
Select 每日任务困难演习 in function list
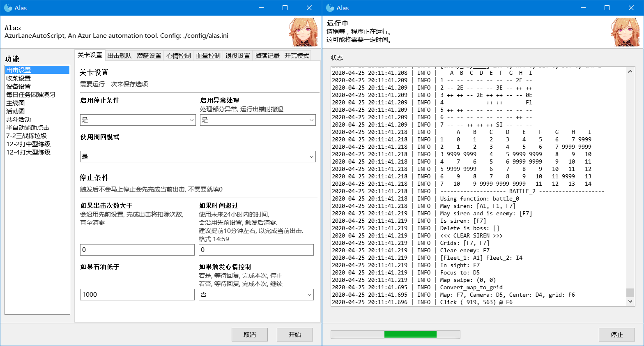[31, 95]
